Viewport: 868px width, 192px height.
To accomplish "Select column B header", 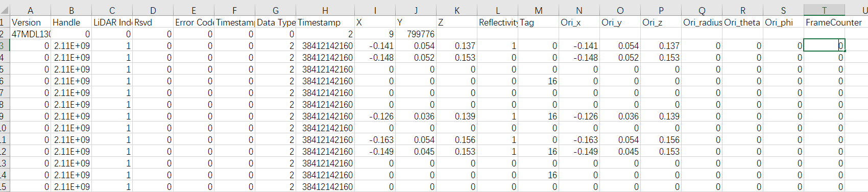I will 71,10.
